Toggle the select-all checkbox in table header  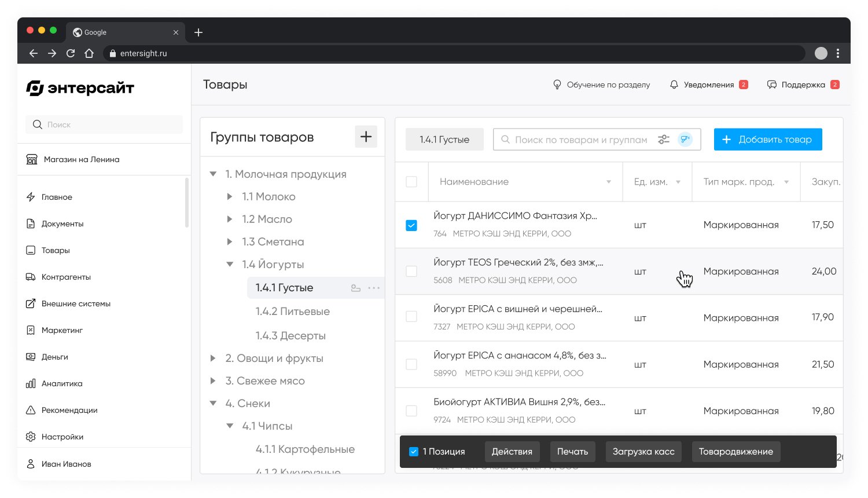point(411,182)
